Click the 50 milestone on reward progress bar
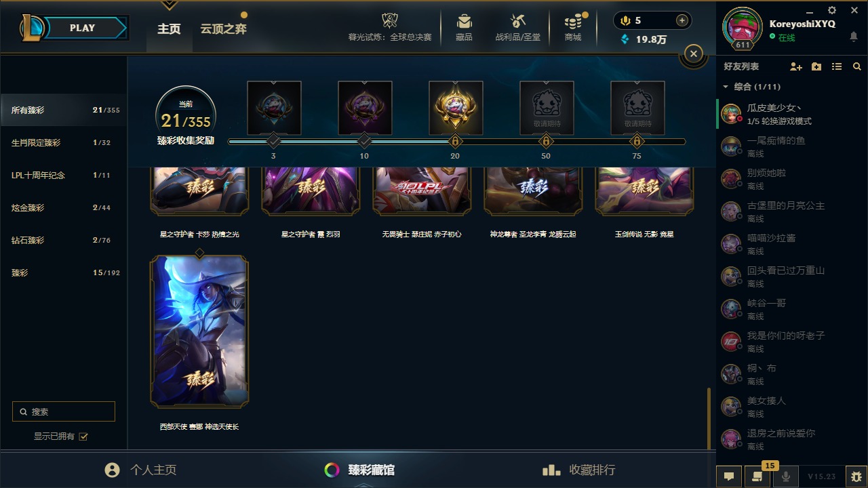Viewport: 868px width, 488px height. 546,142
